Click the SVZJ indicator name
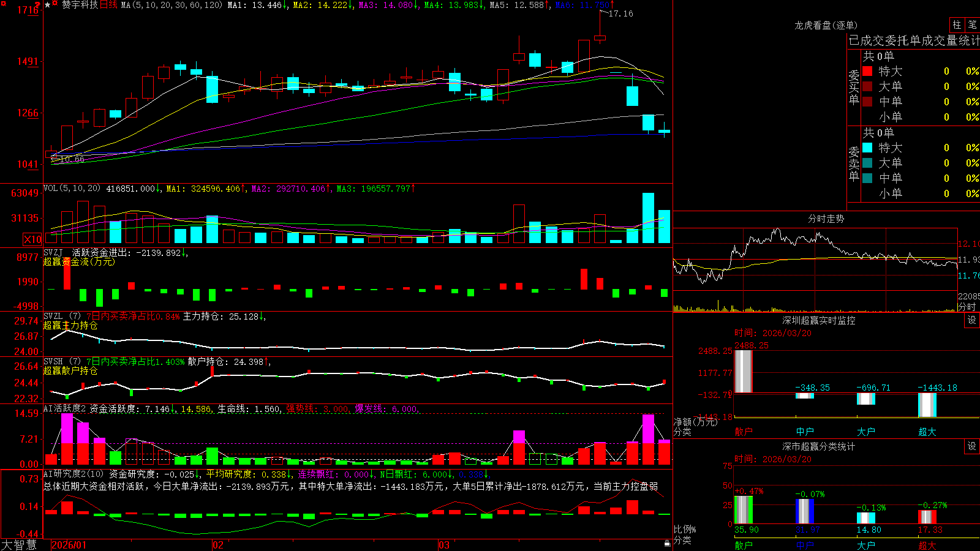The width and height of the screenshot is (980, 551). [x=53, y=252]
